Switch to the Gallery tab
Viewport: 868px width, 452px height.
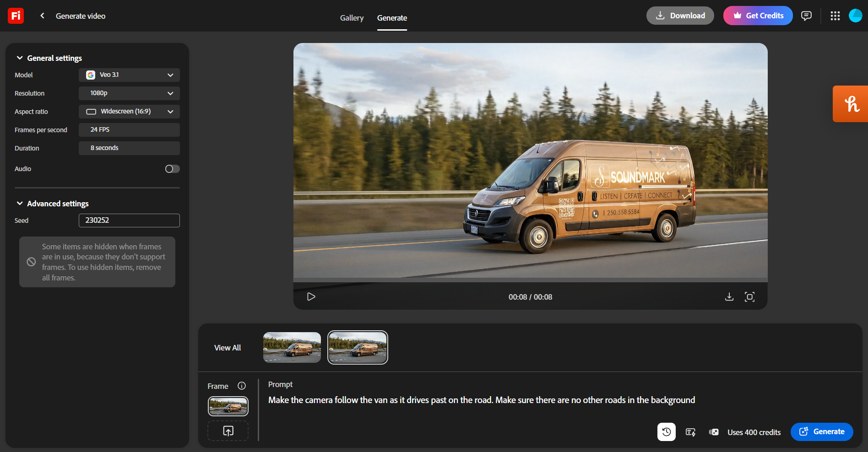(x=352, y=18)
